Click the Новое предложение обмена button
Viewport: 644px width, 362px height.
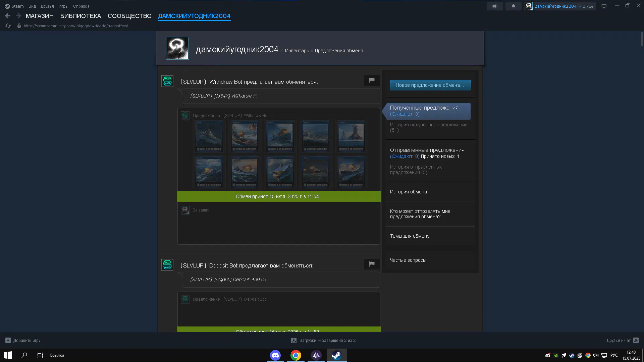(x=430, y=85)
